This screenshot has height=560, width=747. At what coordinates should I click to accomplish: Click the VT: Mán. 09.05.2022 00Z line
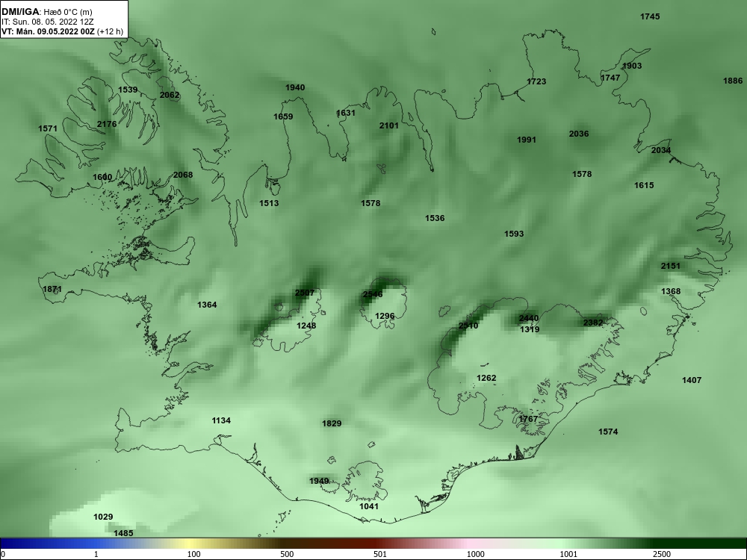(x=63, y=32)
